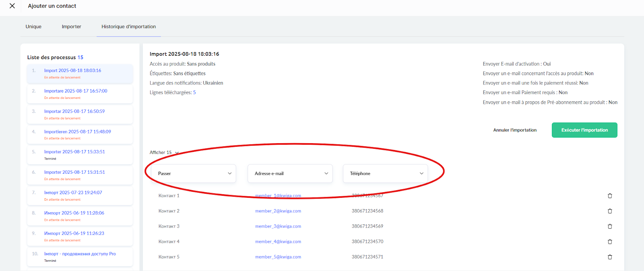Switch to the Unique tab
Image resolution: width=644 pixels, height=271 pixels.
click(x=33, y=27)
